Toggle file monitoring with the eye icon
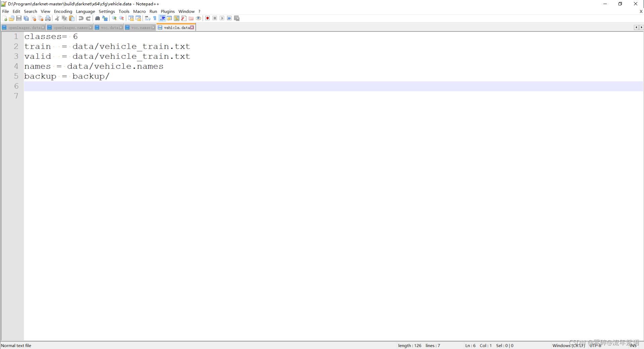This screenshot has height=349, width=644. click(199, 18)
